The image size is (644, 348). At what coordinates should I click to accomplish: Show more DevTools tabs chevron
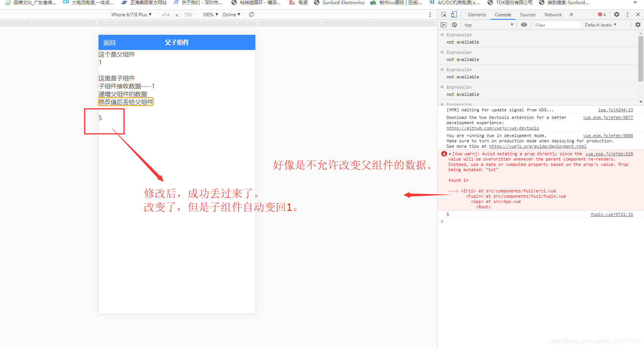pyautogui.click(x=571, y=14)
